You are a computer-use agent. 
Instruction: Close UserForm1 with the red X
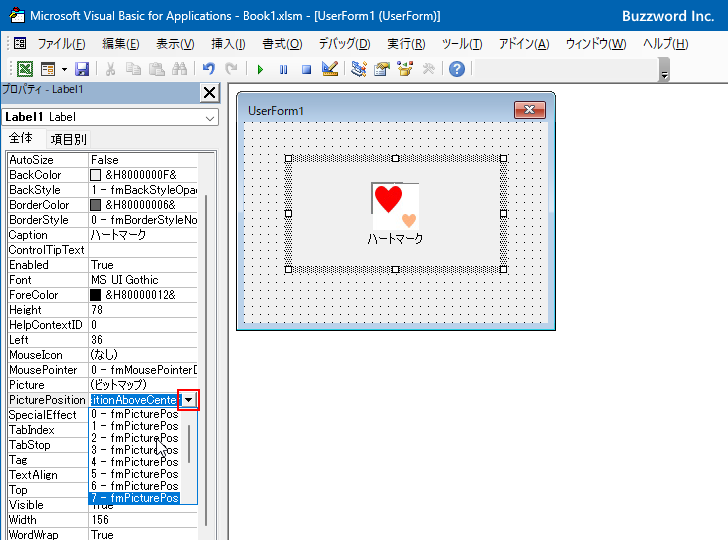tap(529, 110)
